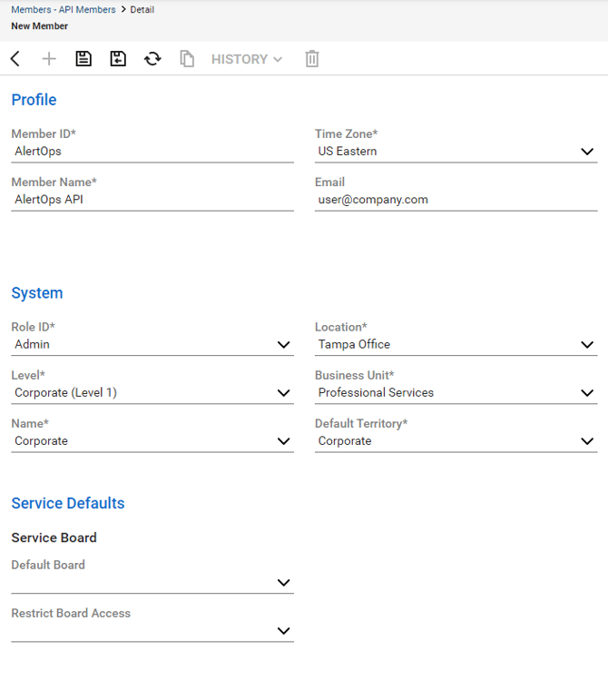Click the back arrow icon
Screen dimensions: 608x700
tap(15, 59)
